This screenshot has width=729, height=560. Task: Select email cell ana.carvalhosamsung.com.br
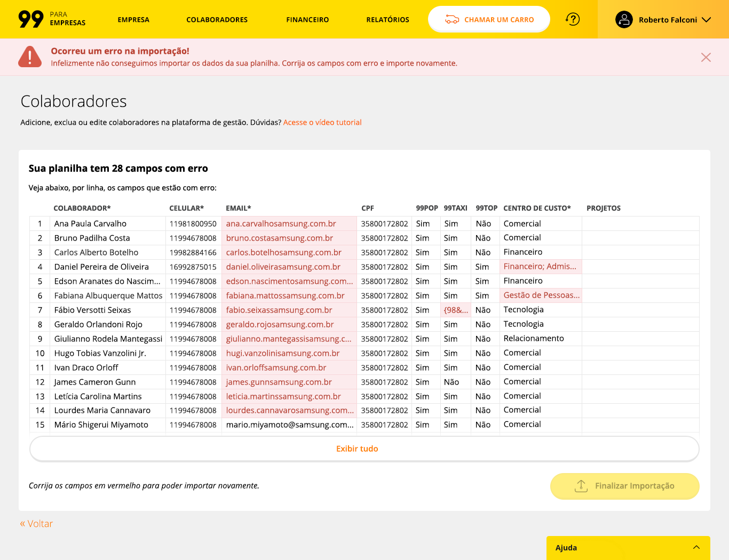[289, 223]
